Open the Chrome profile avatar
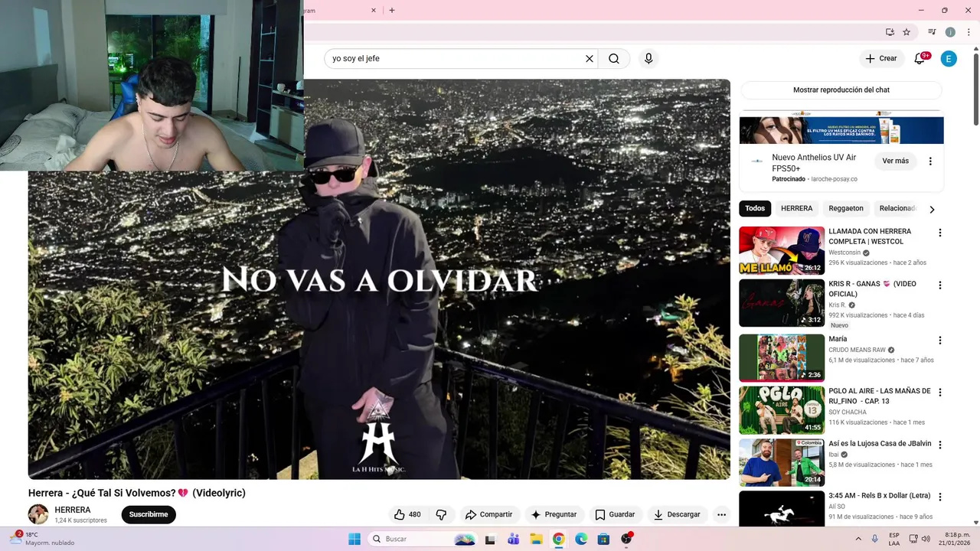 coord(950,32)
